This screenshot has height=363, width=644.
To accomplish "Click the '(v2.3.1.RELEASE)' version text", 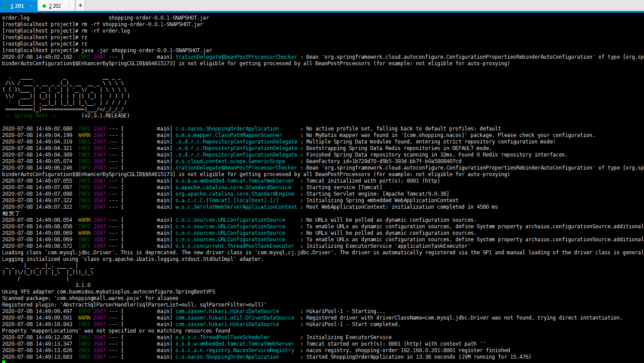I will (x=106, y=116).
